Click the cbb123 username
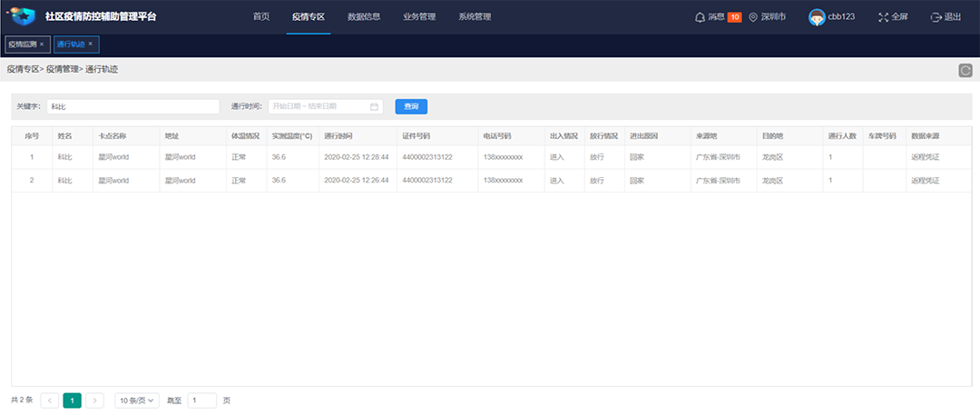 point(841,17)
